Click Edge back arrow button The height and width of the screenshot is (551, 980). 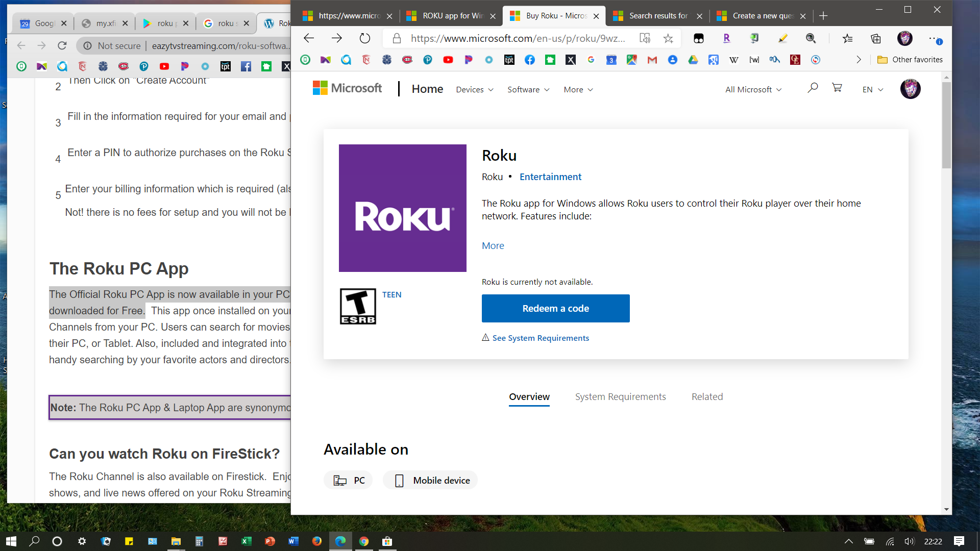[309, 38]
